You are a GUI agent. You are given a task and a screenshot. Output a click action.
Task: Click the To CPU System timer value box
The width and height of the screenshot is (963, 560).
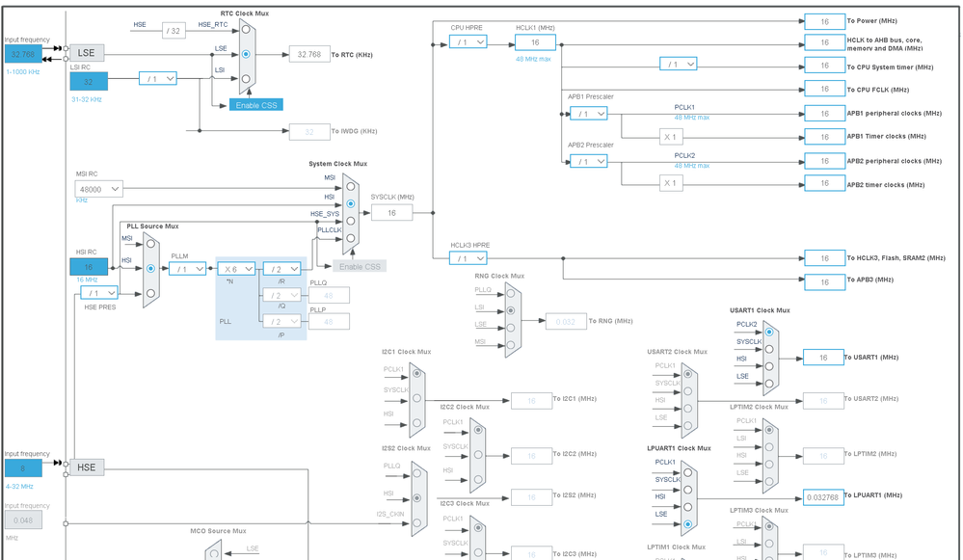(825, 66)
